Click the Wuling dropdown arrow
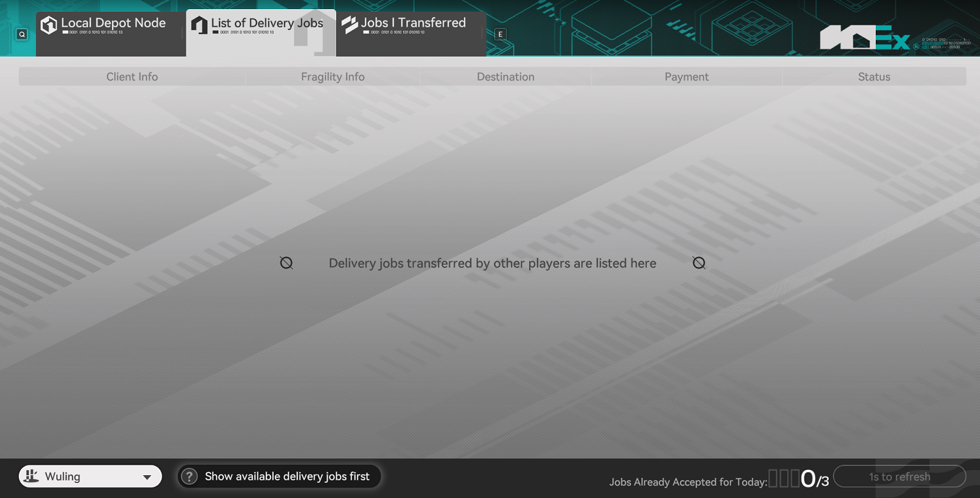The image size is (980, 498). tap(147, 477)
